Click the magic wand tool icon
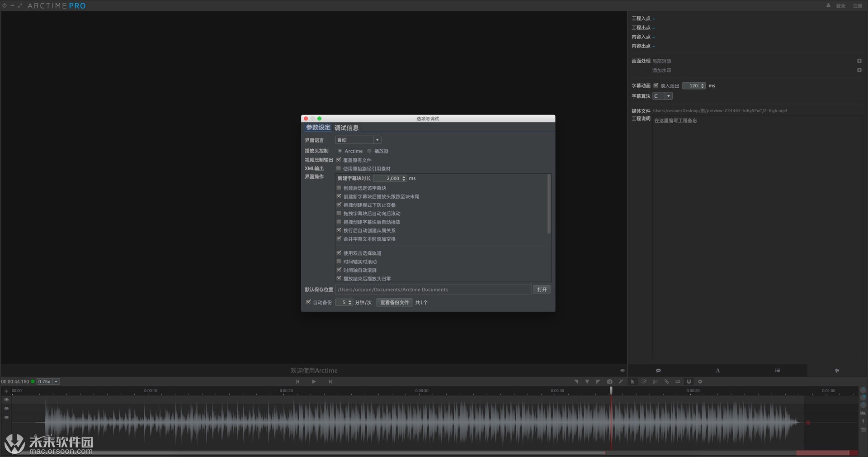868x457 pixels. pos(621,381)
